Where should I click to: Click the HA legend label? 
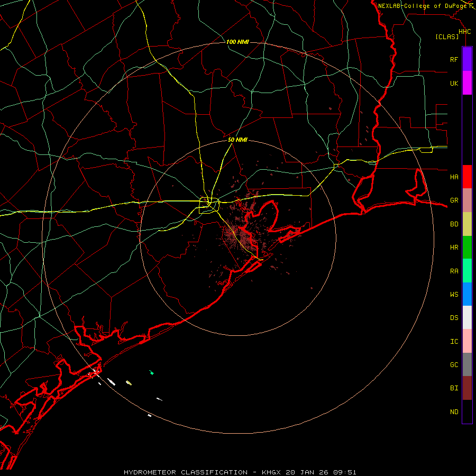[x=454, y=177]
